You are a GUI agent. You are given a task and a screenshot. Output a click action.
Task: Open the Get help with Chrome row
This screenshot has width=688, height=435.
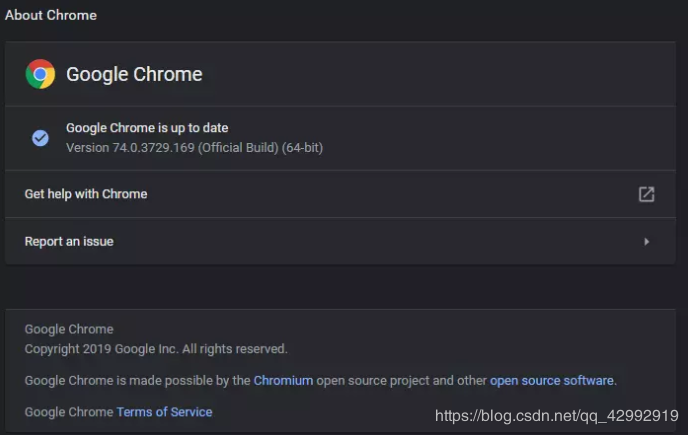pos(86,194)
